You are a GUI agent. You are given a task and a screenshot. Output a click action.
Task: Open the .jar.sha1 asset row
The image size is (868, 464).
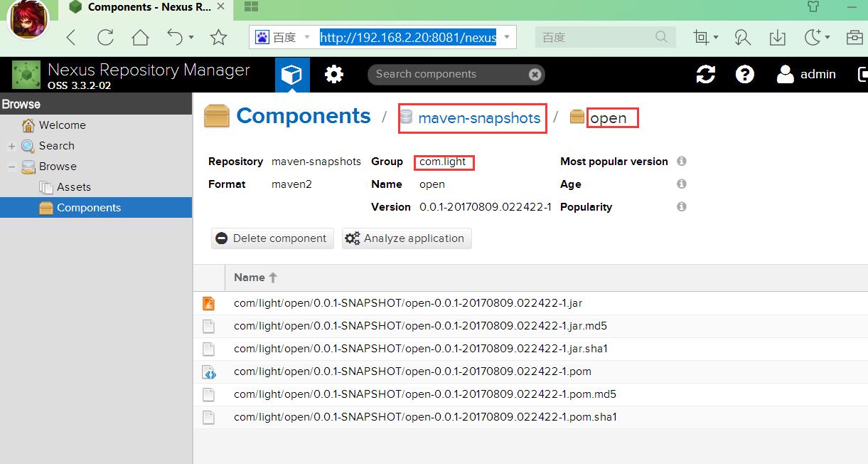[x=530, y=349]
